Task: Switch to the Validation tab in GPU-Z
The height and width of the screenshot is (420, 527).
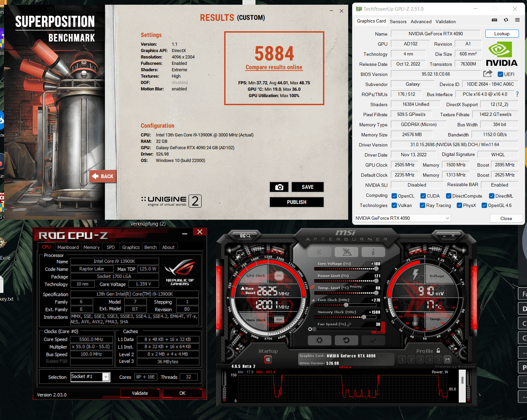Action: (x=446, y=22)
